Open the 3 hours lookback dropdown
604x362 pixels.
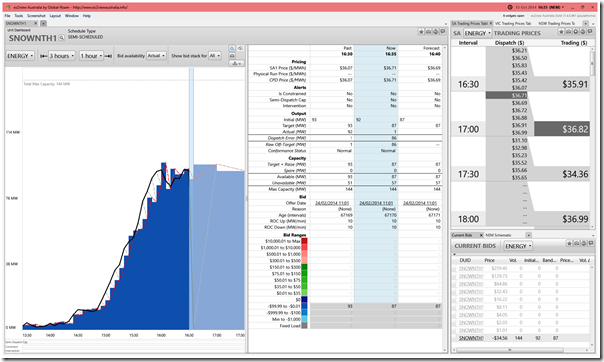(x=62, y=56)
